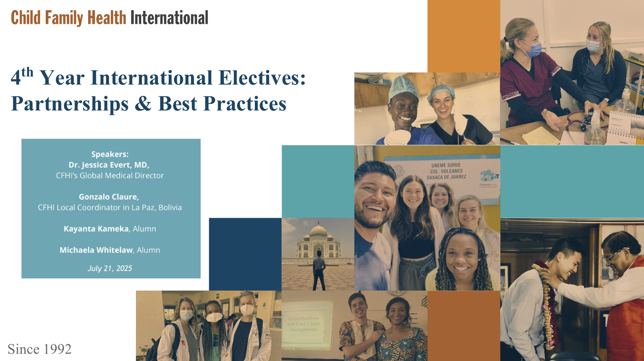Click the "July 21, 2025" date text
The image size is (644, 361).
110,268
